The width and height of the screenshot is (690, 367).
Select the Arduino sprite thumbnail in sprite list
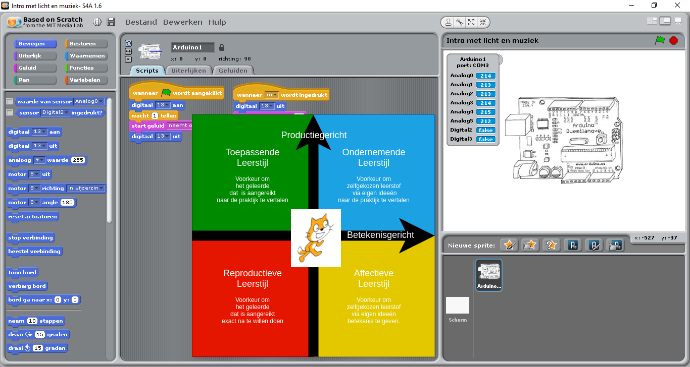click(489, 275)
